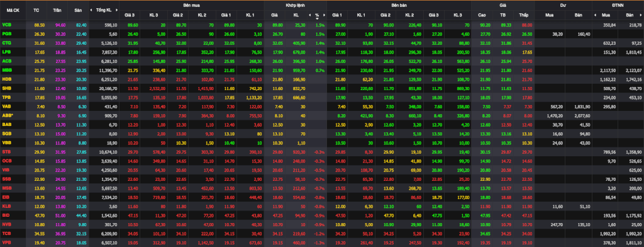Click sort-descending triangle under % header

pos(317,18)
